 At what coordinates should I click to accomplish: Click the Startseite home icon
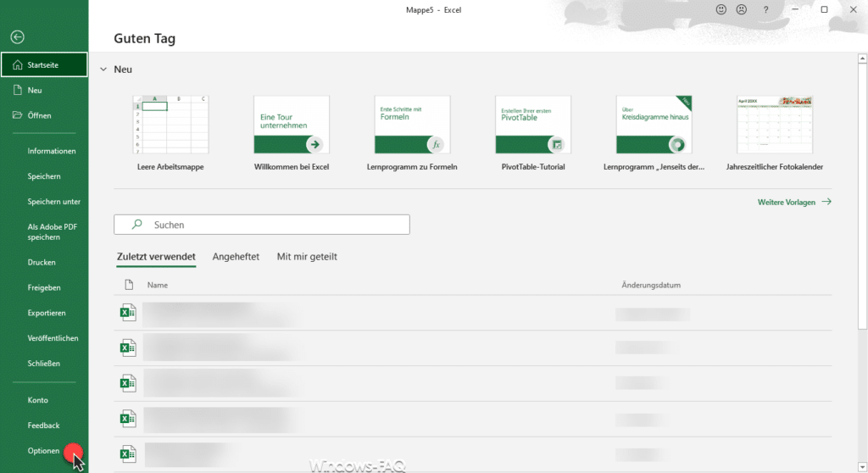tap(17, 64)
